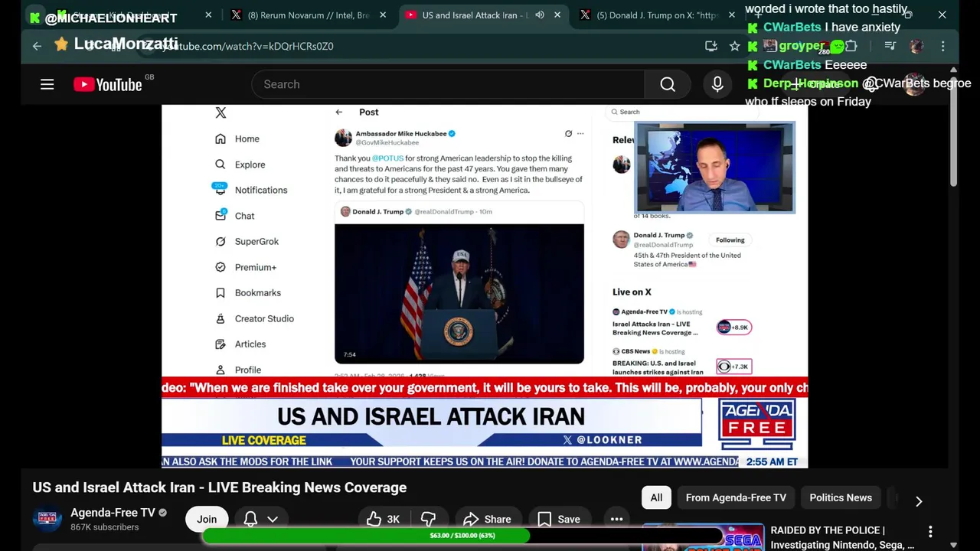Click the YouTube search field

(447, 84)
